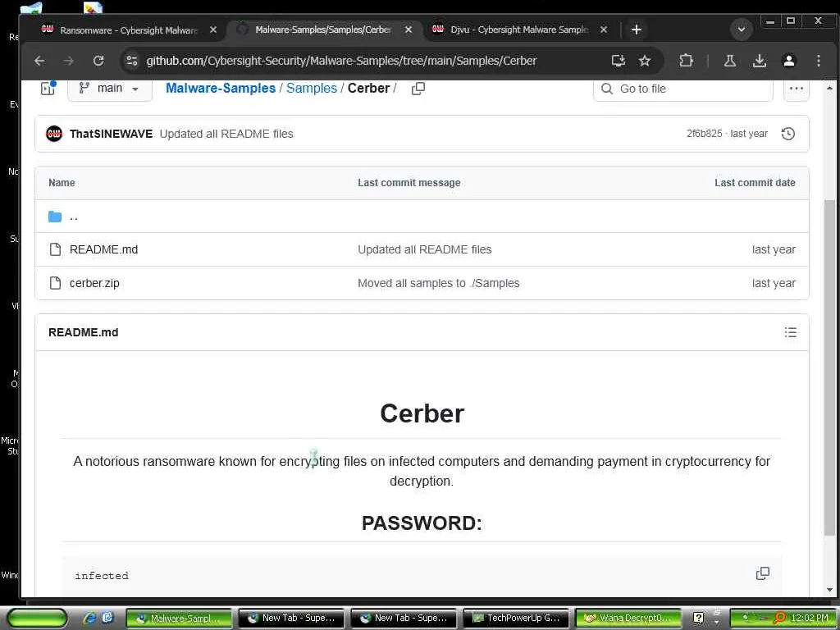Close the Djvu tab
Viewport: 840px width, 630px height.
point(604,30)
